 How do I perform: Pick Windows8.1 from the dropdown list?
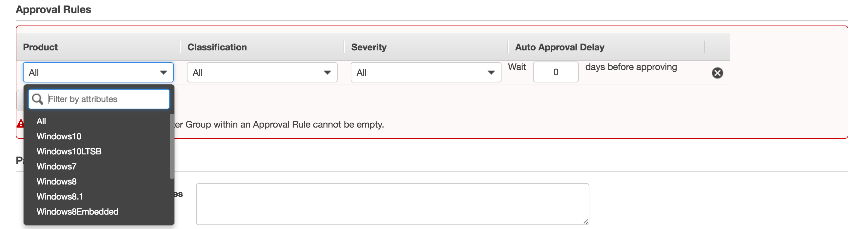[x=60, y=197]
